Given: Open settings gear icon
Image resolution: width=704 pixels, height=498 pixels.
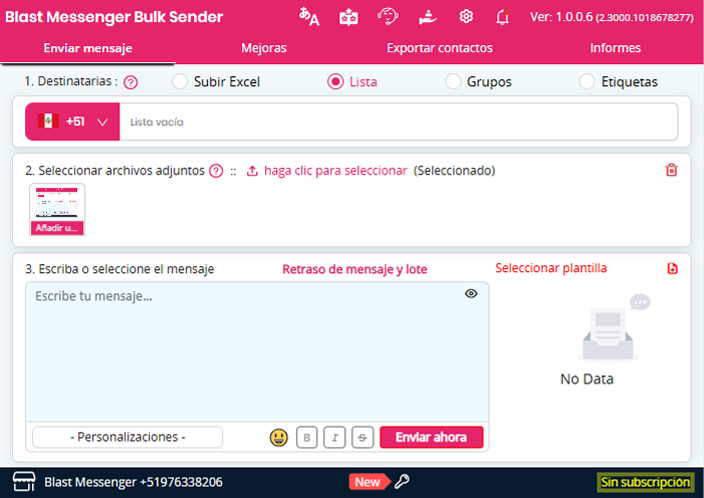Looking at the screenshot, I should point(466,17).
